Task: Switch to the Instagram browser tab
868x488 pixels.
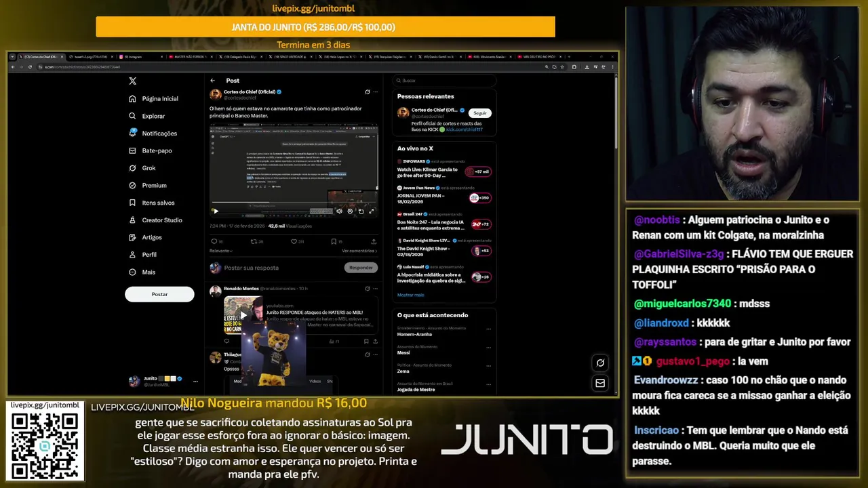Action: 141,57
